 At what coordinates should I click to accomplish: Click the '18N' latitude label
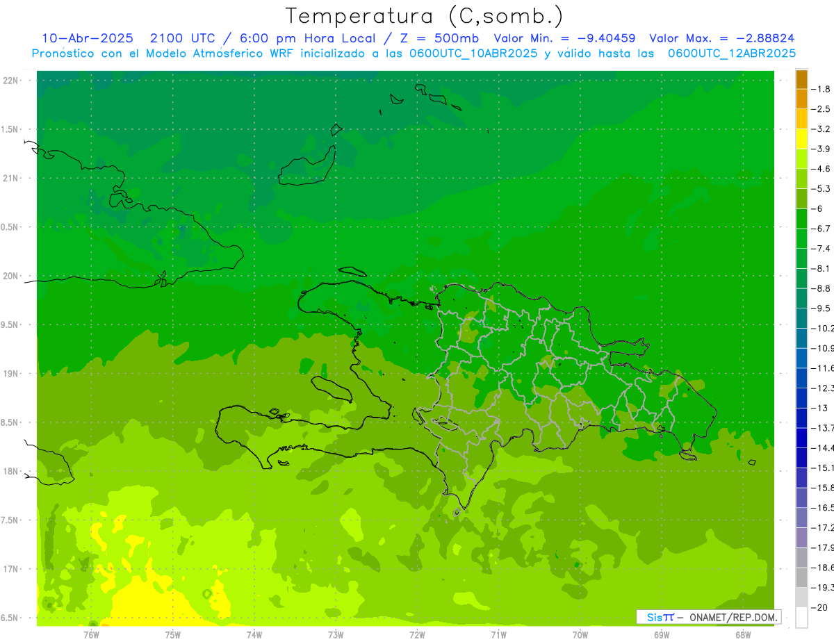pos(12,471)
